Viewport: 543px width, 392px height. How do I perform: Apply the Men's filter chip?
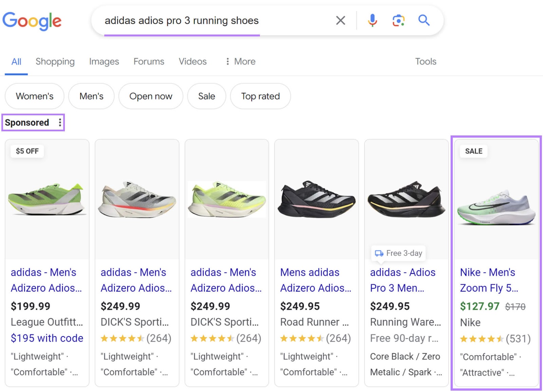pyautogui.click(x=91, y=96)
